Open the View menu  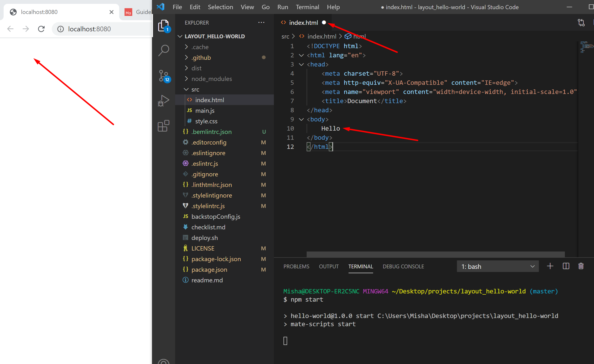coord(247,7)
